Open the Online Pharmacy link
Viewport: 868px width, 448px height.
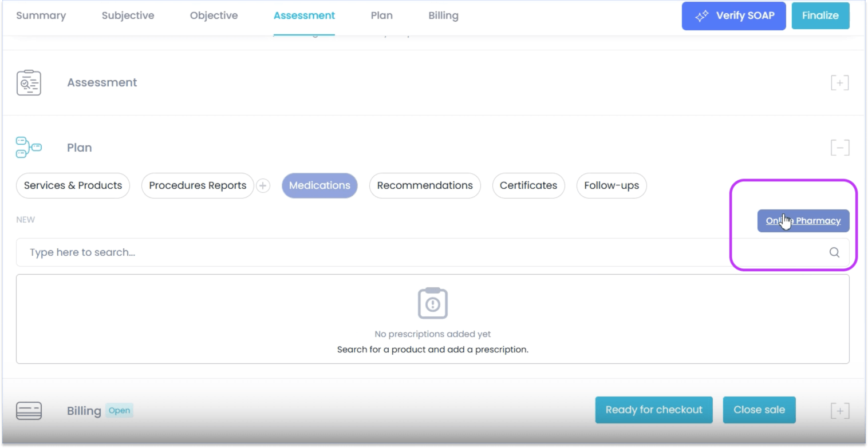click(x=803, y=221)
